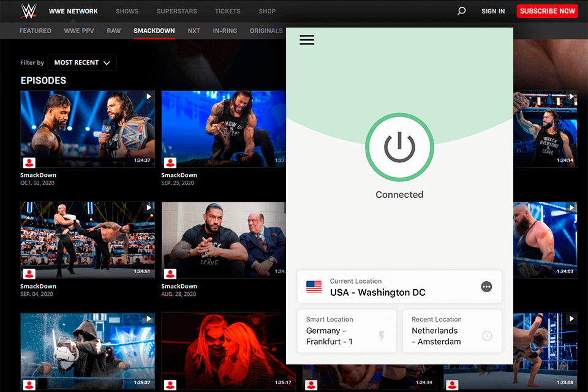Click the Subscribe Now button
Screen dimensions: 588x392
coord(547,11)
